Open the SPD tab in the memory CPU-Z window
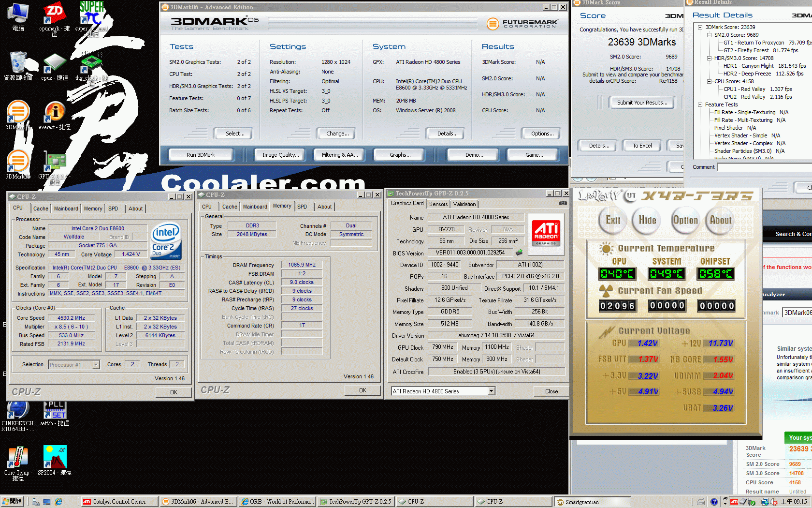Screen dimensions: 812x508 coord(302,207)
